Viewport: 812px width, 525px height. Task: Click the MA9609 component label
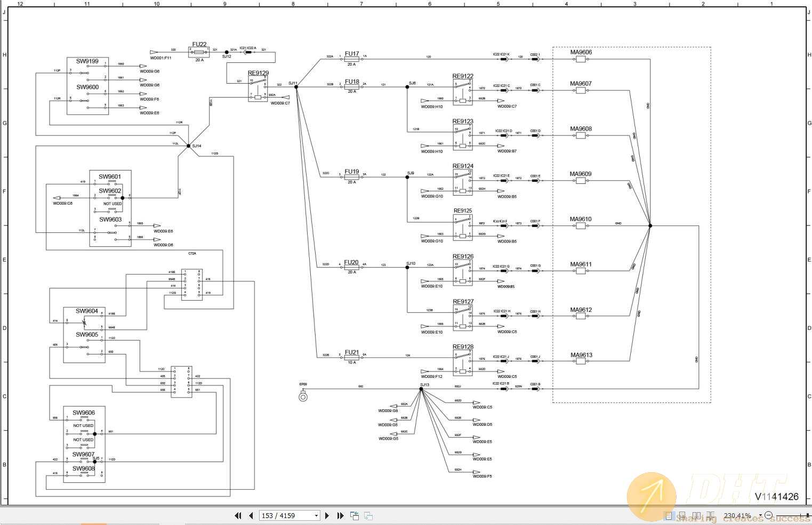[x=581, y=174]
